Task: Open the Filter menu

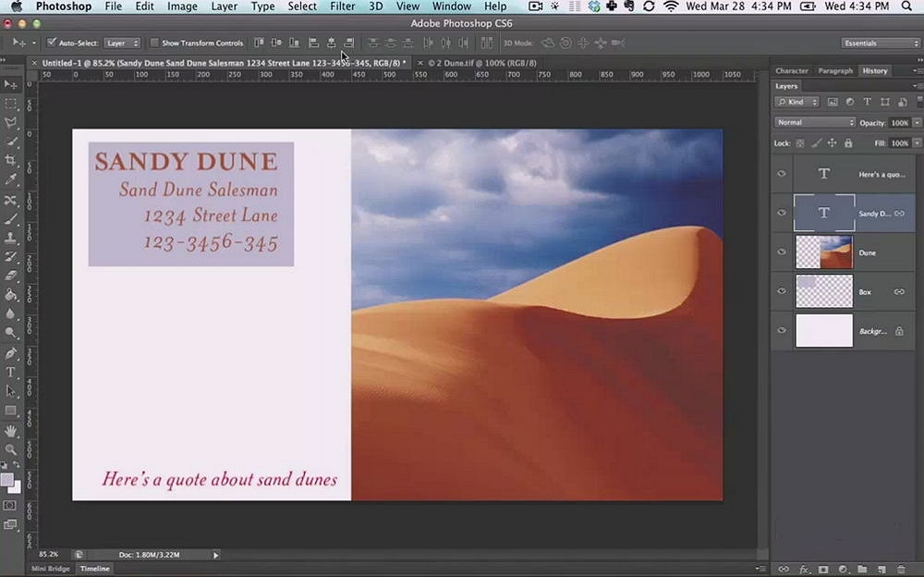Action: (x=343, y=6)
